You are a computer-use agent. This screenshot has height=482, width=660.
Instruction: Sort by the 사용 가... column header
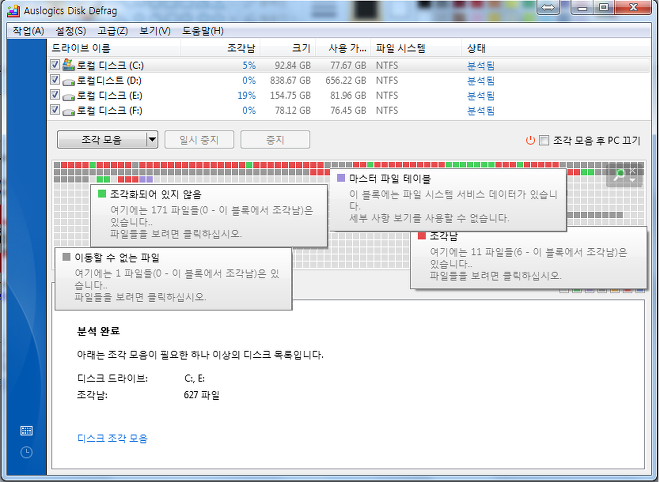pyautogui.click(x=343, y=48)
